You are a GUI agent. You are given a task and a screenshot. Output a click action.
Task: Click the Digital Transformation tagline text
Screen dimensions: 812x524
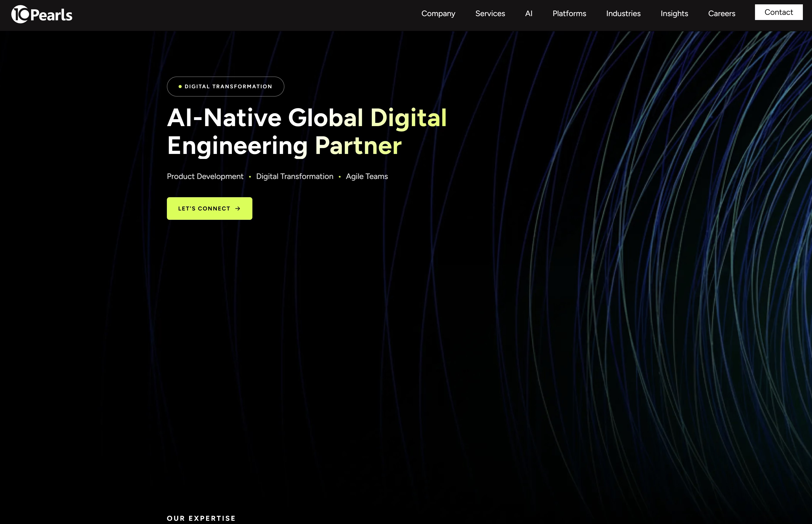[x=295, y=176]
